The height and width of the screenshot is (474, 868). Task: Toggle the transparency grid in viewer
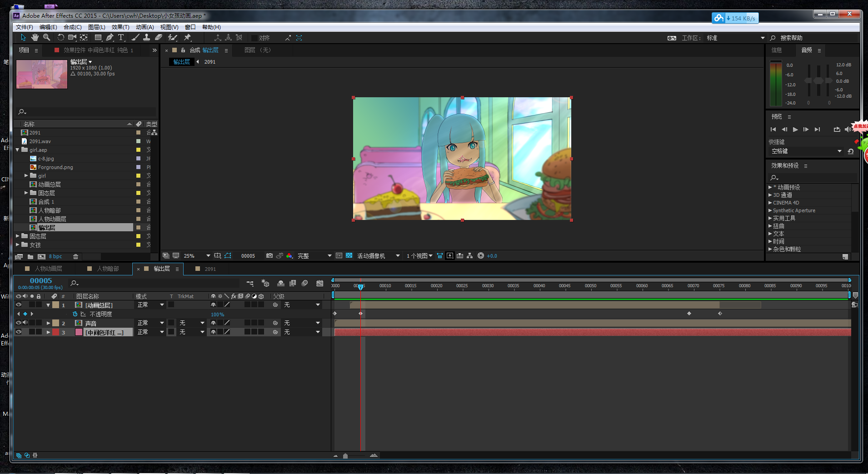pyautogui.click(x=349, y=256)
